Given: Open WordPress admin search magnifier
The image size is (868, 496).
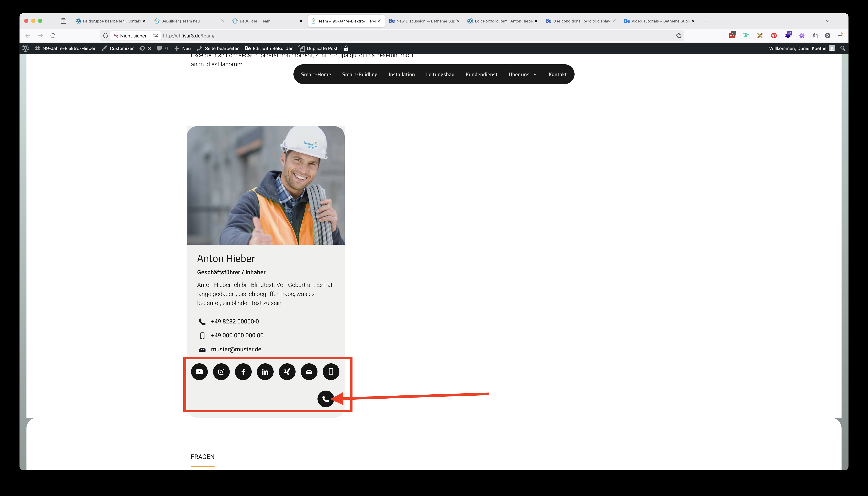Looking at the screenshot, I should click(843, 48).
